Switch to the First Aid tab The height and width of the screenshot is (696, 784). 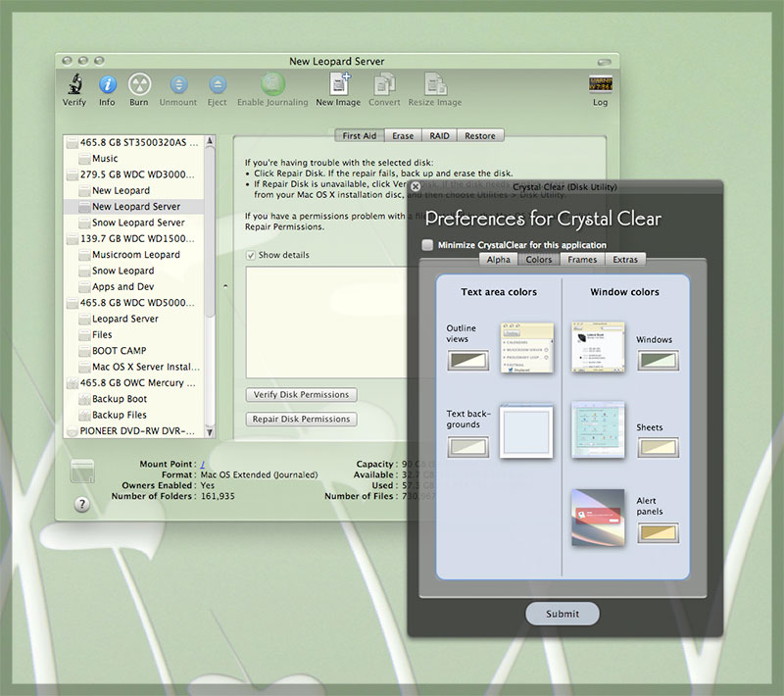click(x=360, y=136)
